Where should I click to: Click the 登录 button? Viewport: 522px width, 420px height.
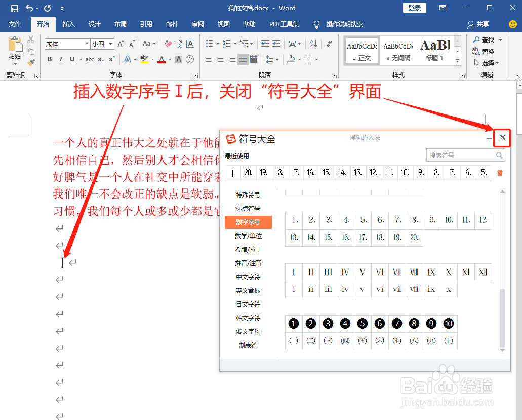(414, 8)
